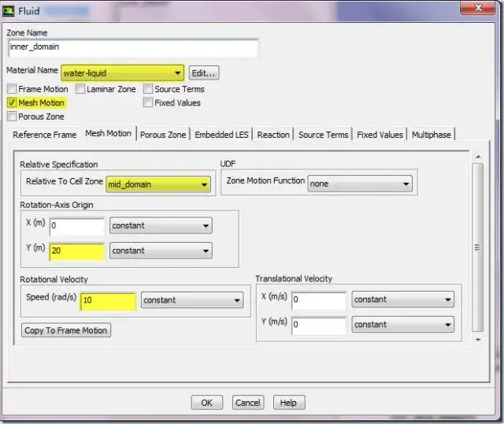504x424 pixels.
Task: Open the Speed constant dropdown
Action: [192, 300]
